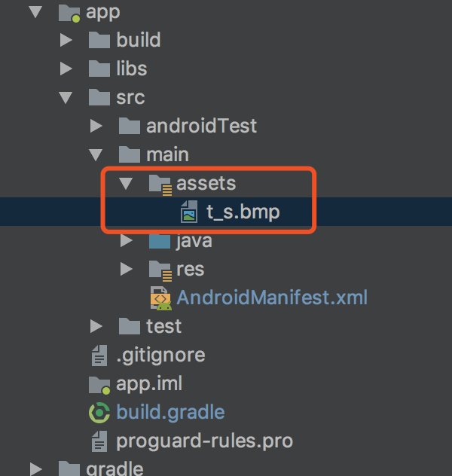
Task: Select the 'src' folder label
Action: (130, 97)
